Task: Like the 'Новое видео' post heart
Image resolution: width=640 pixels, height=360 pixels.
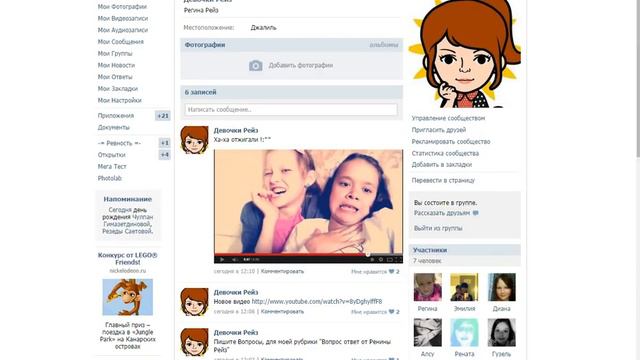Action: [x=391, y=312]
